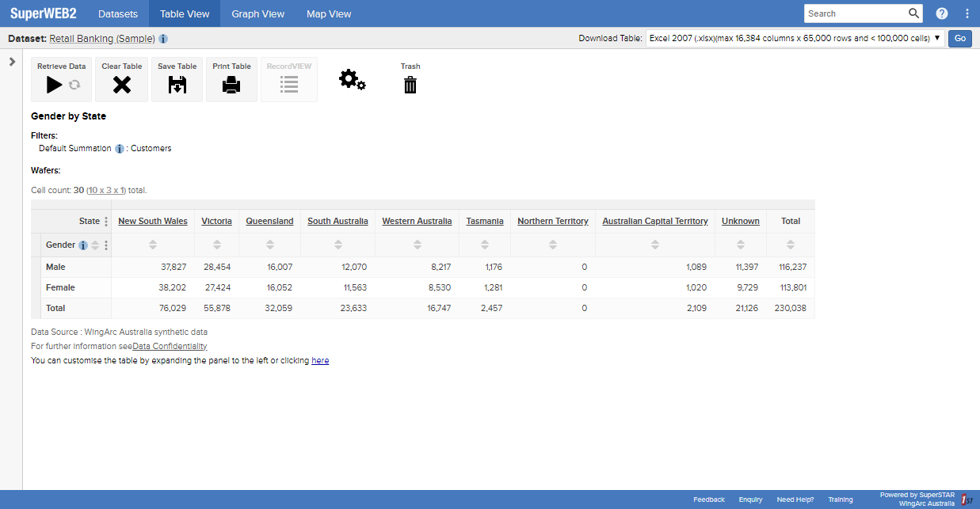Open table options via the gear icon
Image resolution: width=980 pixels, height=509 pixels.
click(x=352, y=79)
